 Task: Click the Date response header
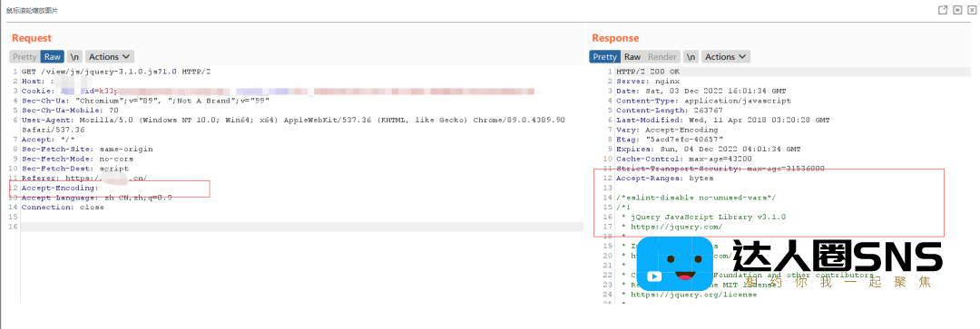click(x=701, y=92)
